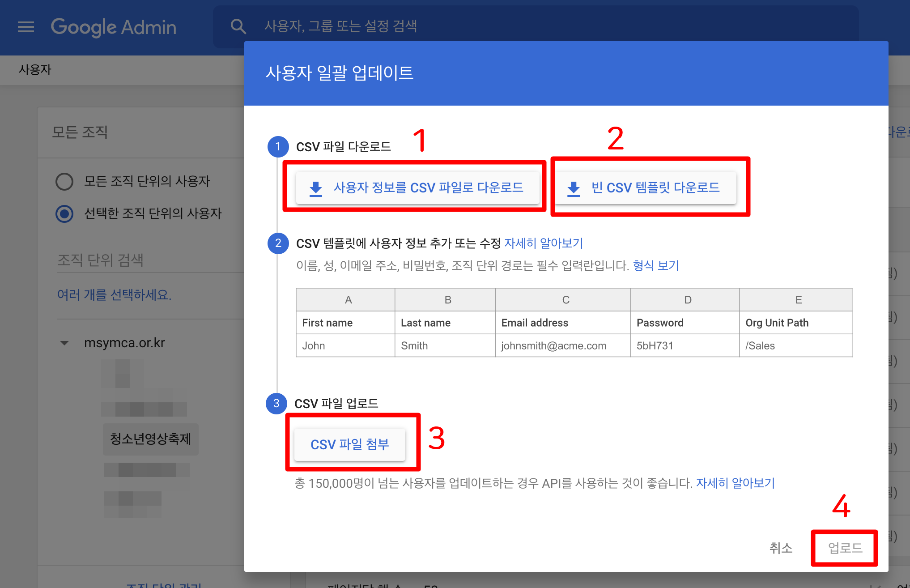This screenshot has width=910, height=588.
Task: Click download icon for user info CSV
Action: click(x=316, y=188)
